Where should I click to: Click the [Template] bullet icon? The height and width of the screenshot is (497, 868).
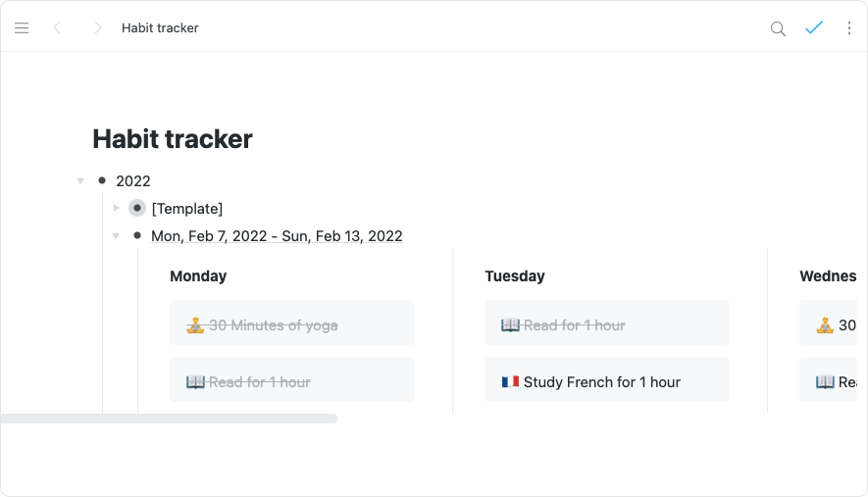coord(137,208)
